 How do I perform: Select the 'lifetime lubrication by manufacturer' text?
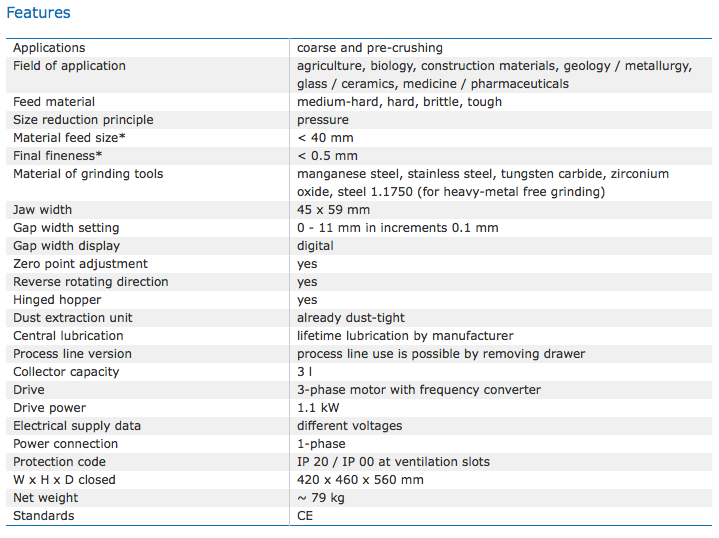(404, 336)
